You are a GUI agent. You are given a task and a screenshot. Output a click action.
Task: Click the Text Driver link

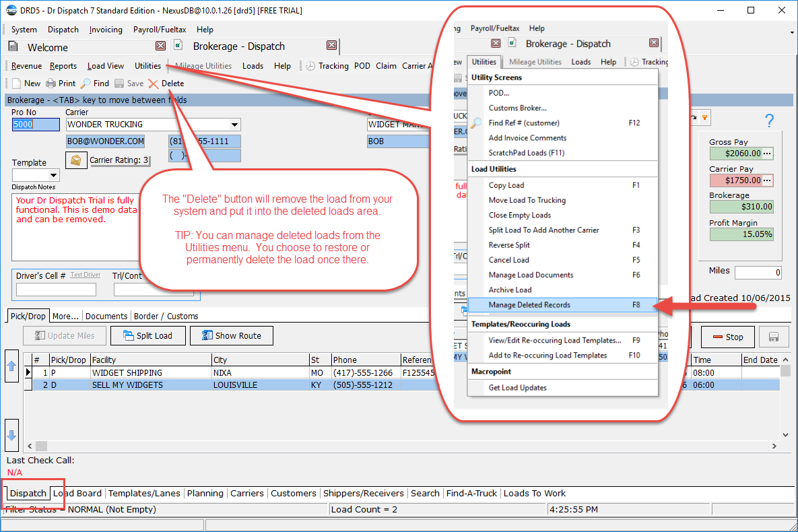[86, 275]
